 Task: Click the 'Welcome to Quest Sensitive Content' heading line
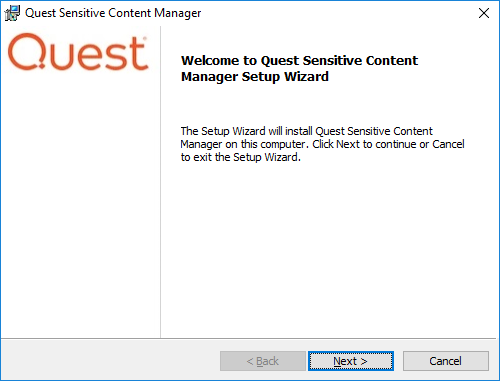click(x=299, y=61)
